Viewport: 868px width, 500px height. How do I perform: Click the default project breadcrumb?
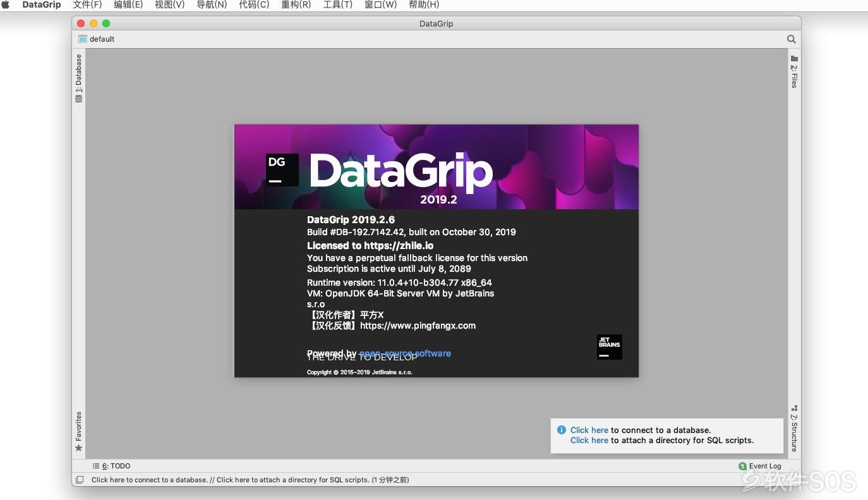coord(97,39)
